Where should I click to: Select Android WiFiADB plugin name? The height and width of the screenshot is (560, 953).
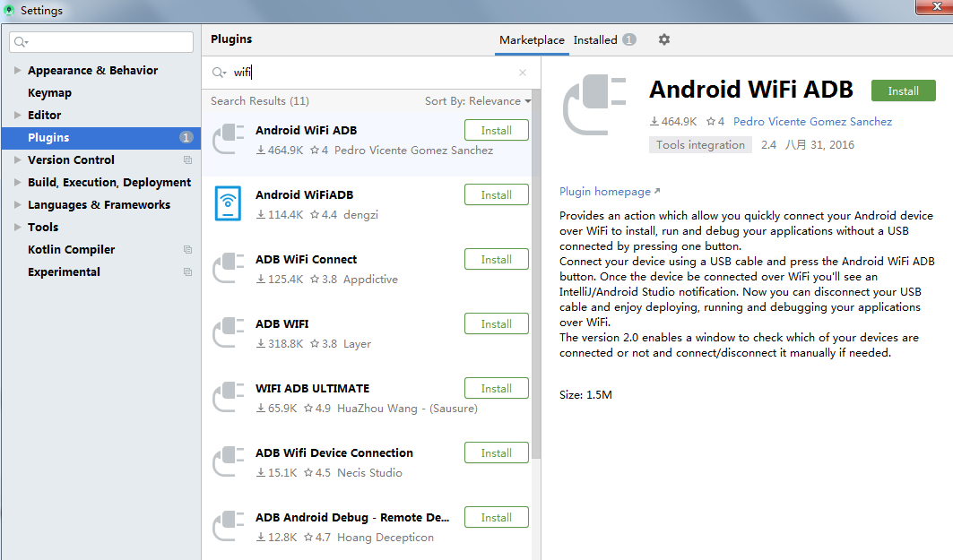(304, 195)
